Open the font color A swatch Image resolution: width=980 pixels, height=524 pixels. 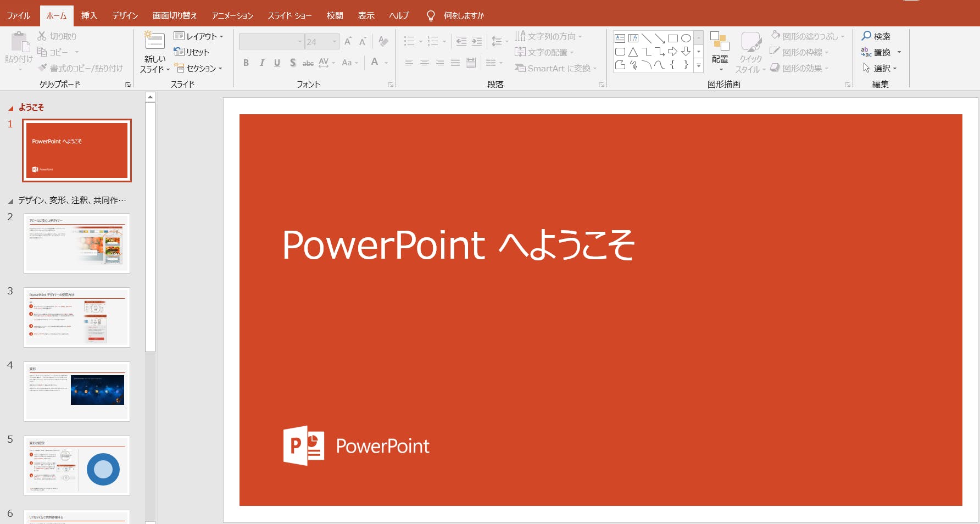pos(375,63)
